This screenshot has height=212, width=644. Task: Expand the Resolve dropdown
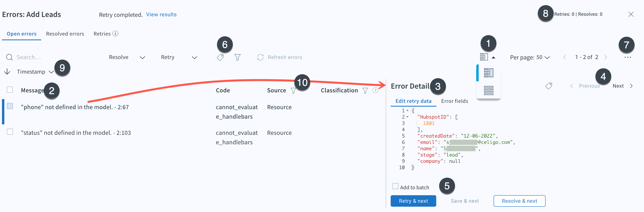(x=127, y=57)
